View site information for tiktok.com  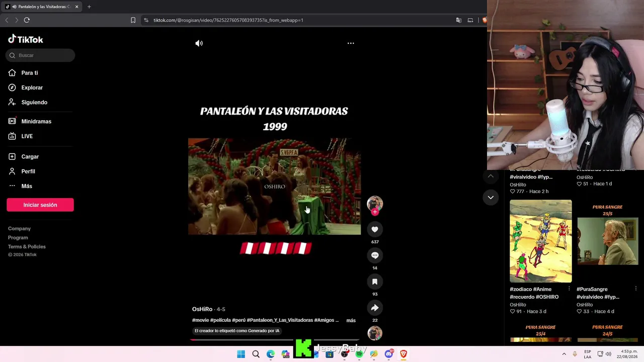[x=146, y=20]
